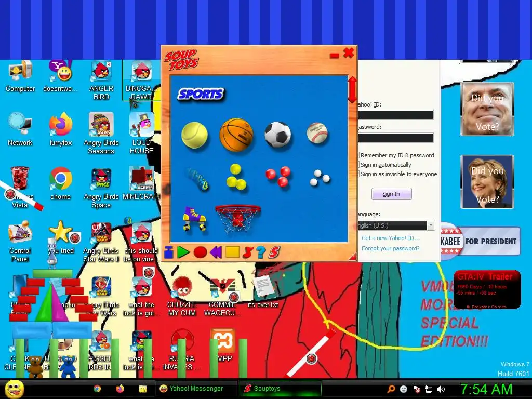
Task: Click the Yahoo! ID input field
Action: (395, 115)
